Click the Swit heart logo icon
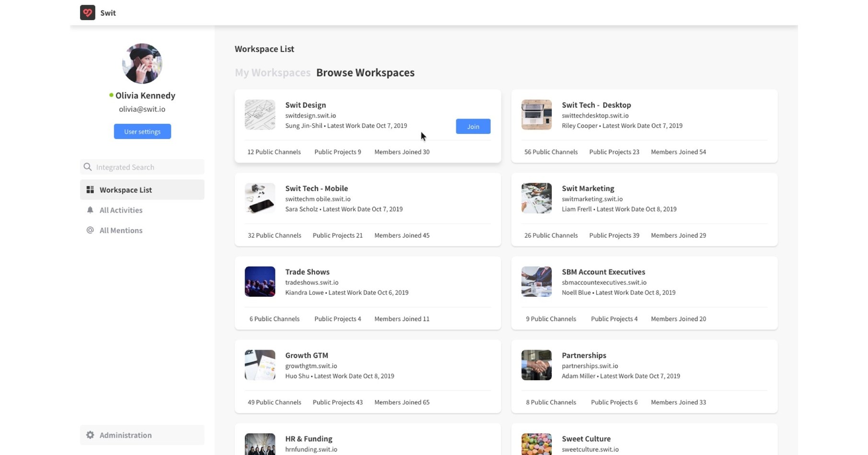Image resolution: width=868 pixels, height=455 pixels. [87, 13]
